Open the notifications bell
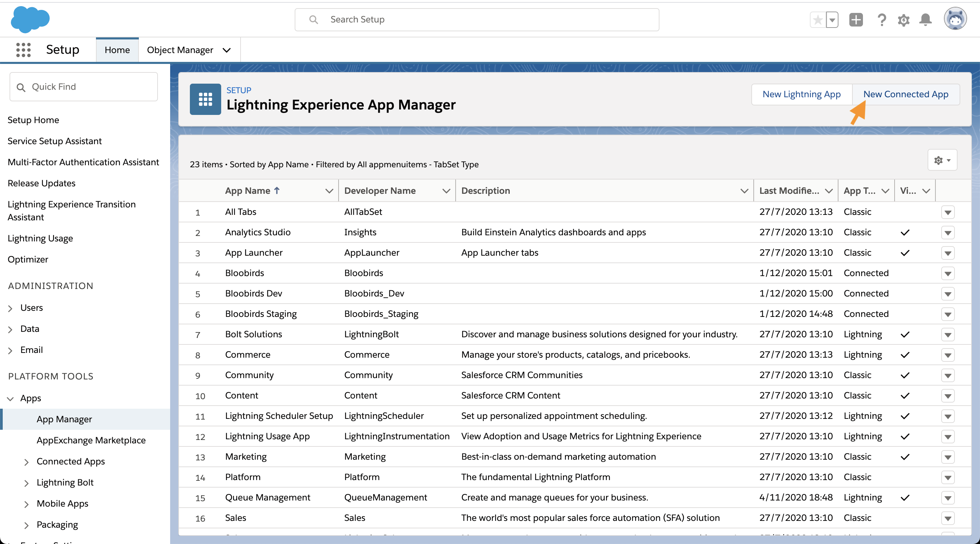This screenshot has width=980, height=544. pos(925,20)
